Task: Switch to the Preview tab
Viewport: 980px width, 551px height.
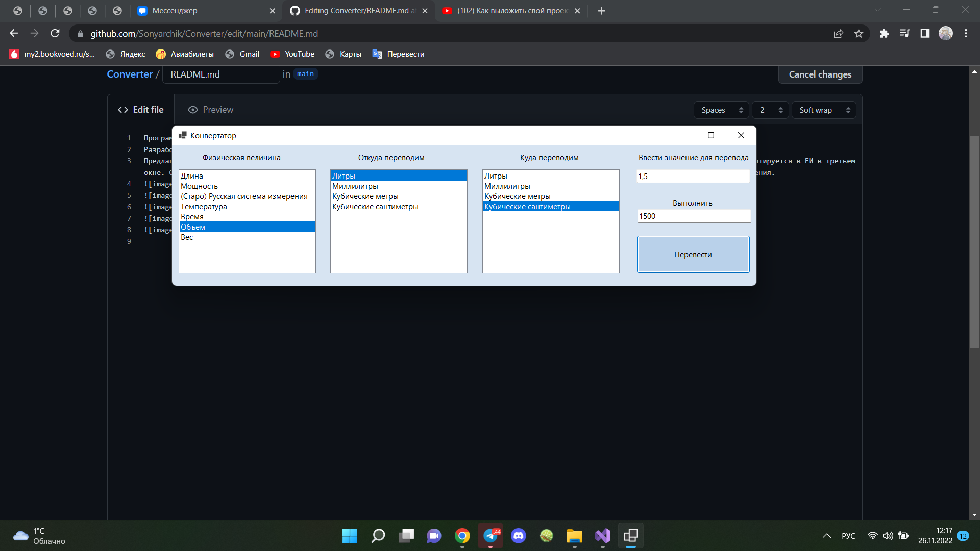Action: click(x=210, y=109)
